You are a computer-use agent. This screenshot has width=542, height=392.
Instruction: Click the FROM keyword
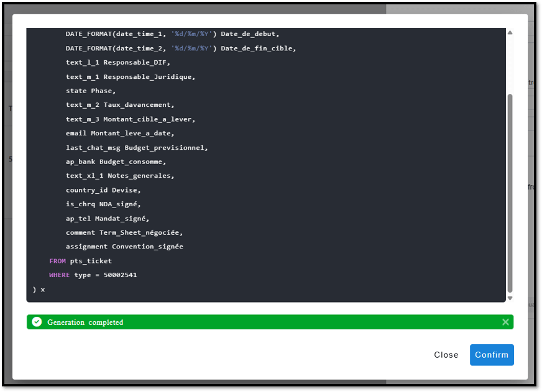pos(57,261)
